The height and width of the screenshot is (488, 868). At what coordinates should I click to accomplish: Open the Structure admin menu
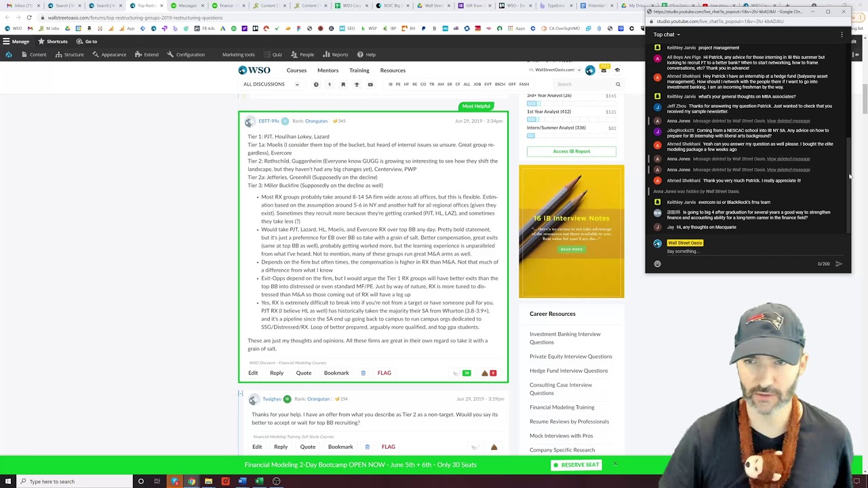point(69,54)
